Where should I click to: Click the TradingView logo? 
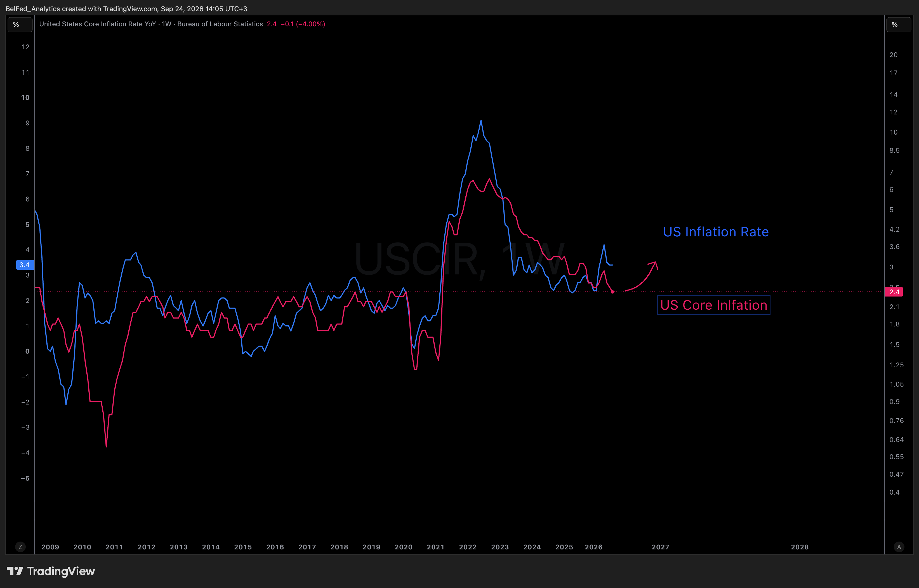pos(51,571)
